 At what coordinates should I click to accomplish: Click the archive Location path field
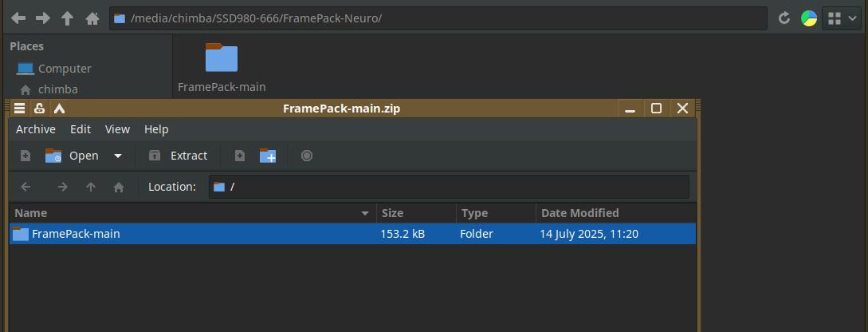pyautogui.click(x=449, y=187)
